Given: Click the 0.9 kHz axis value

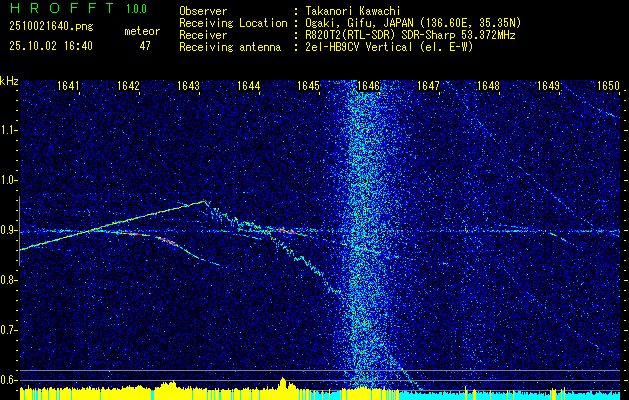Looking at the screenshot, I should [9, 230].
